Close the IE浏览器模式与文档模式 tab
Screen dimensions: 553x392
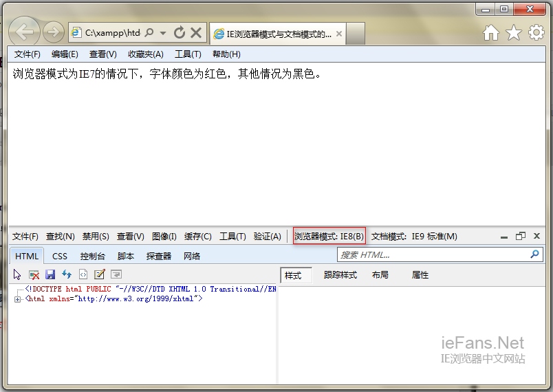(339, 34)
